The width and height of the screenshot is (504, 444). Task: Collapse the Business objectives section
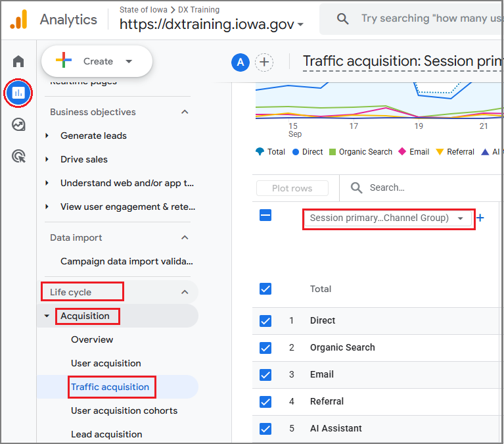point(185,112)
